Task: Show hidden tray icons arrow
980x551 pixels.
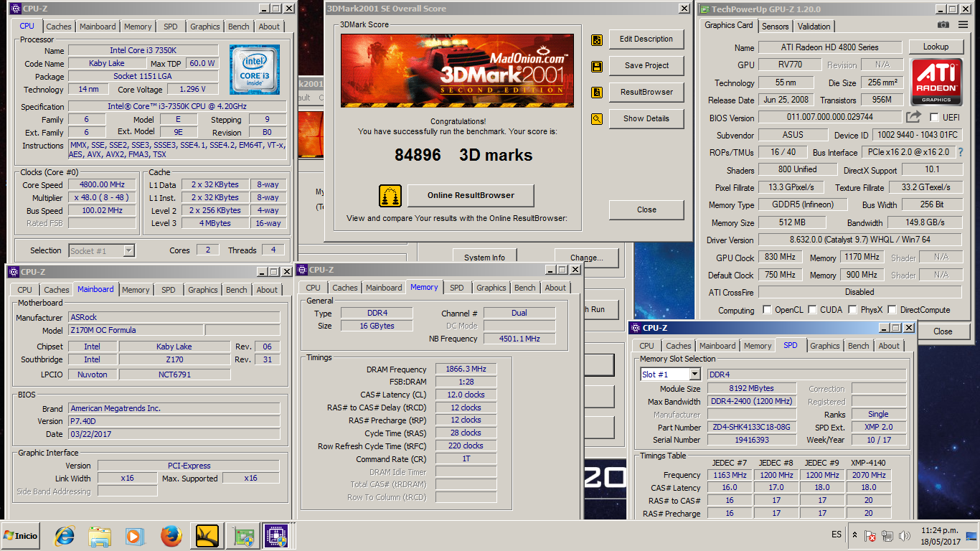Action: (854, 535)
